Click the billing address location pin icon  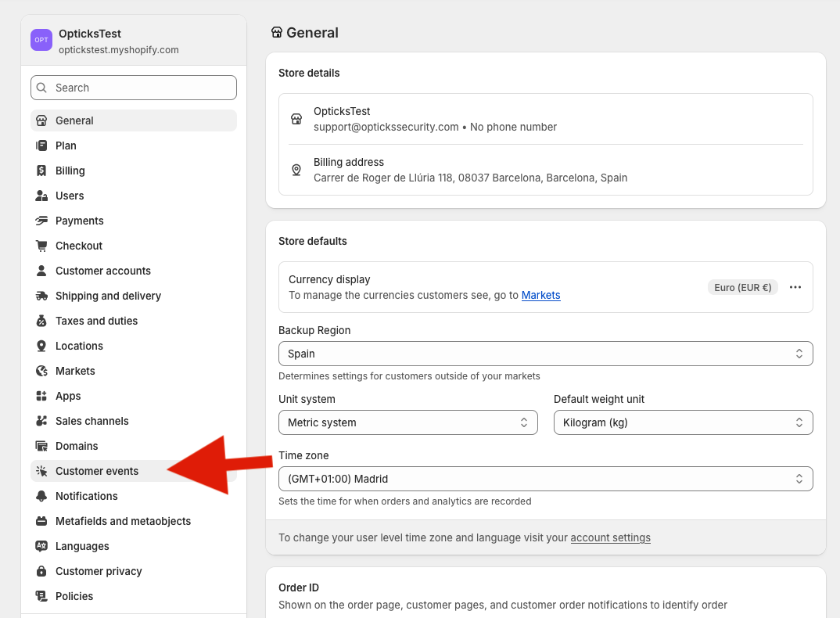(x=296, y=170)
